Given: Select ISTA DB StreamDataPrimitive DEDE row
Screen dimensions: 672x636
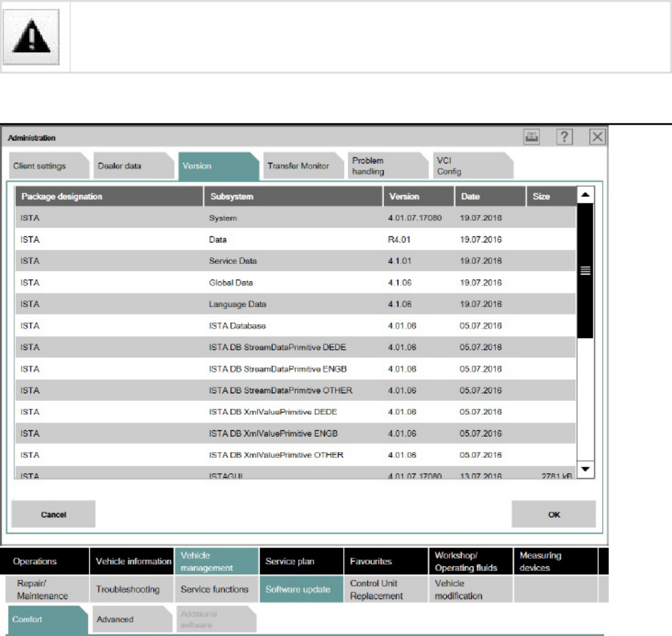Looking at the screenshot, I should tap(295, 347).
